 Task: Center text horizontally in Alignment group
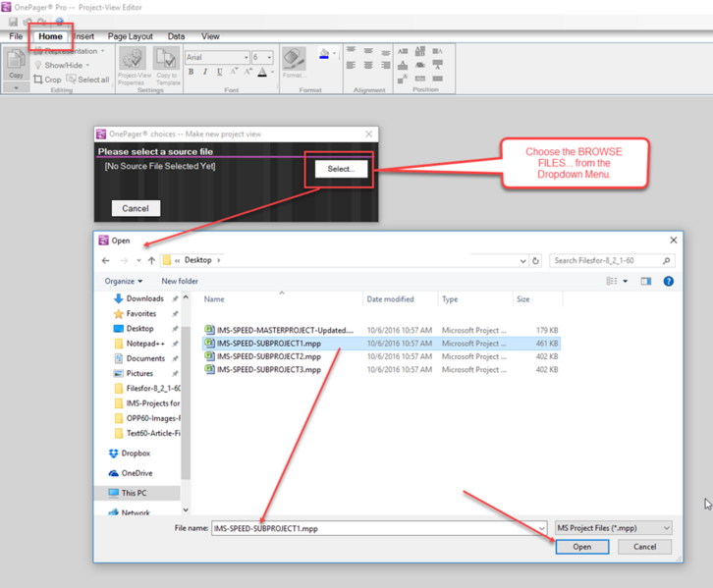(368, 66)
